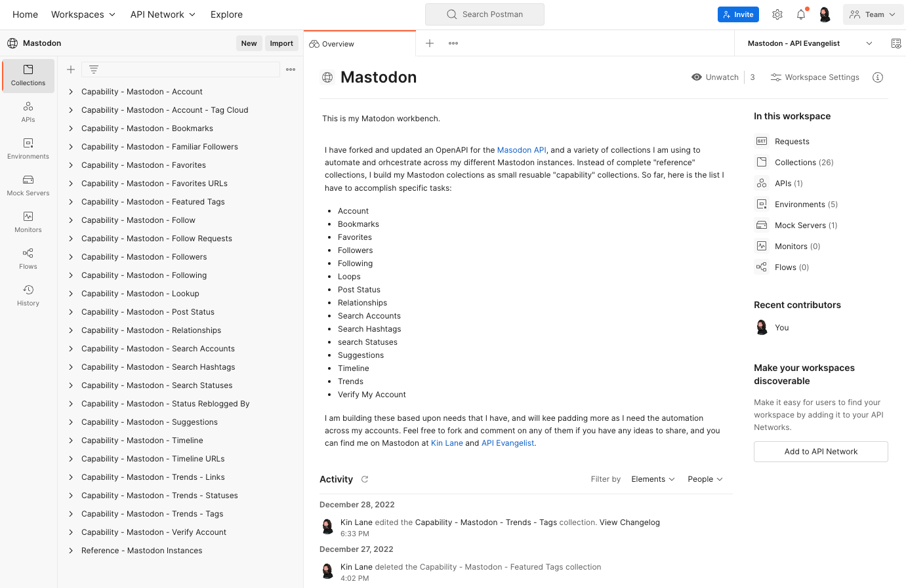
Task: Open the Mastodon - API Evangelist environment selector
Action: click(810, 43)
